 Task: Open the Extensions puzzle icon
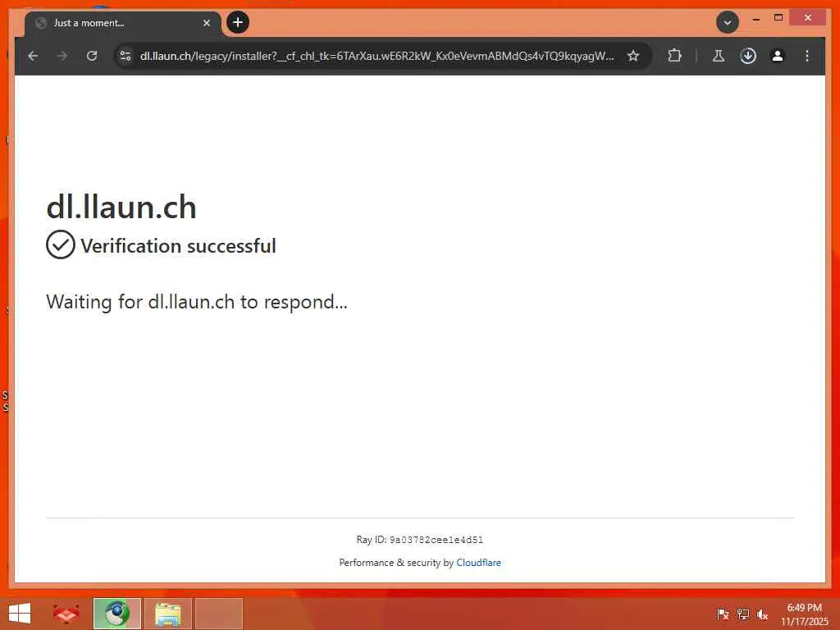pyautogui.click(x=674, y=56)
